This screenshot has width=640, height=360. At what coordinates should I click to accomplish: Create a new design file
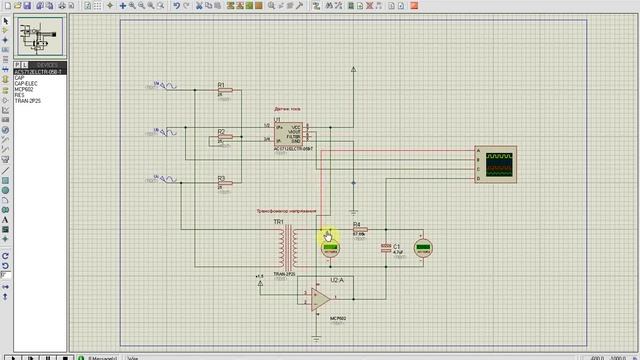pyautogui.click(x=8, y=6)
